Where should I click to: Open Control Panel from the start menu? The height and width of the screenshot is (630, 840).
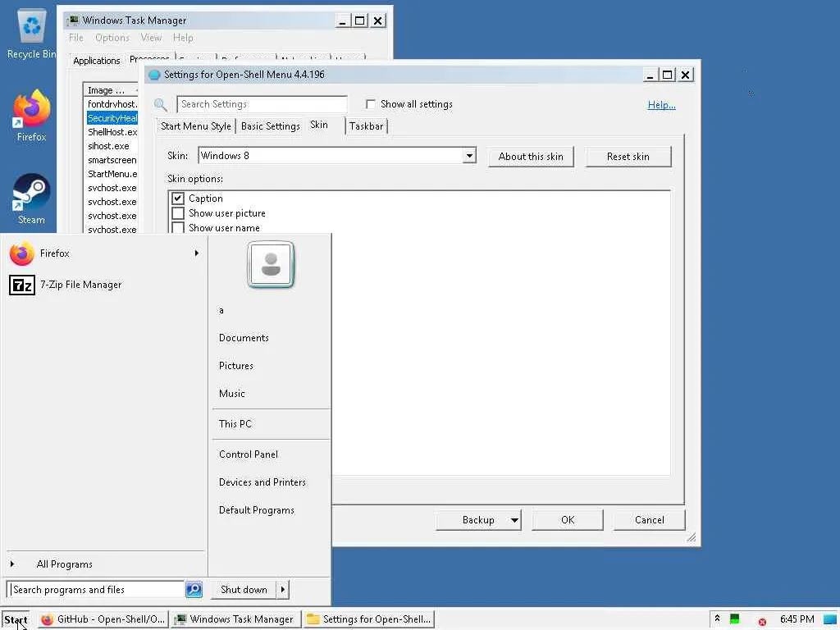tap(249, 454)
